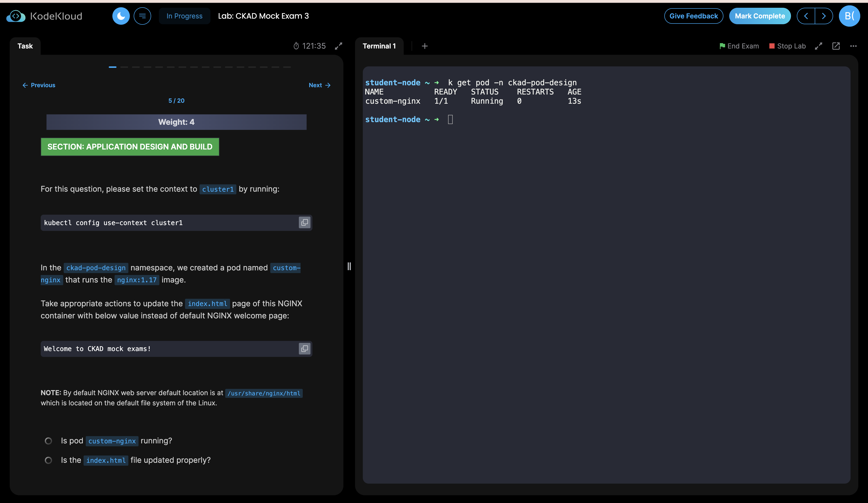868x503 pixels.
Task: Expand the terminal panel fullscreen
Action: pos(819,46)
